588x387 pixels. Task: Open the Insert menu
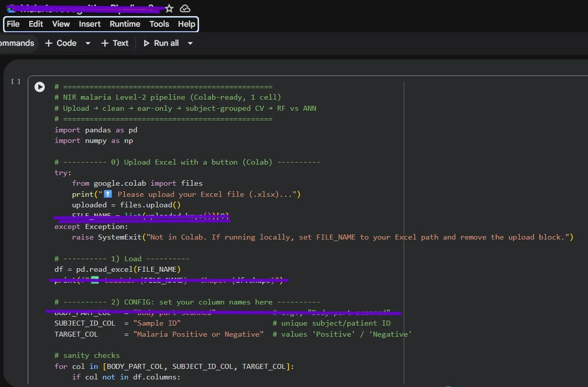[x=90, y=24]
